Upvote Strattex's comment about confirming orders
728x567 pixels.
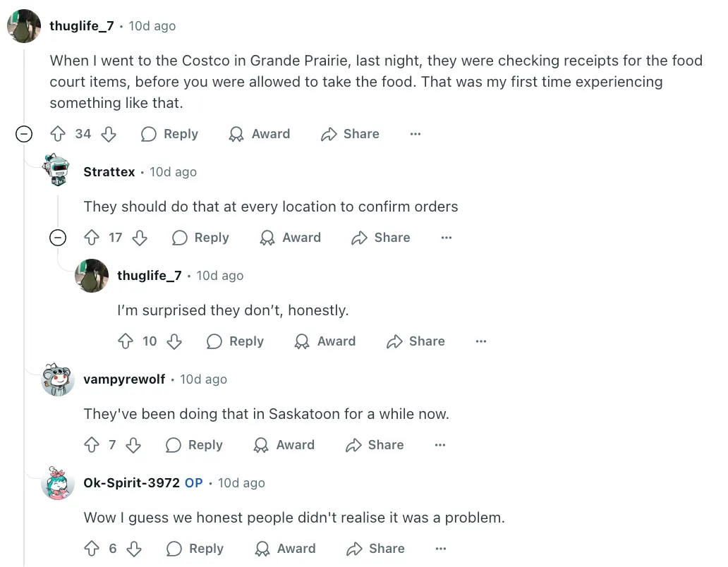point(92,238)
